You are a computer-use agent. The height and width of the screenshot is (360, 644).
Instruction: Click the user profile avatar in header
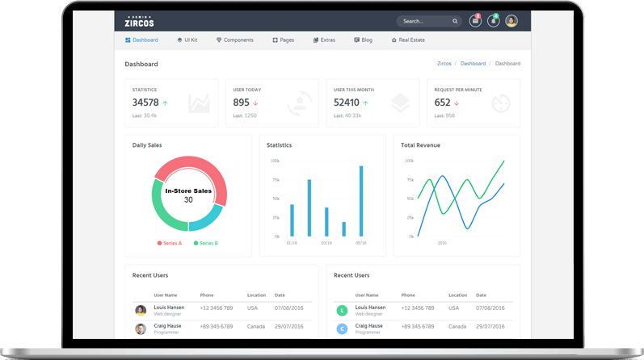[x=511, y=21]
